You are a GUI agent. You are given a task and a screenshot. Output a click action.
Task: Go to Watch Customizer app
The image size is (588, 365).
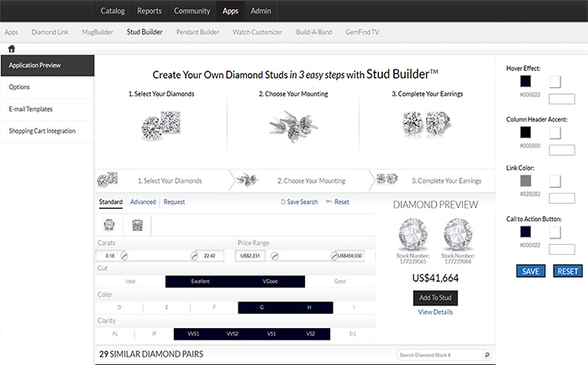tap(257, 32)
